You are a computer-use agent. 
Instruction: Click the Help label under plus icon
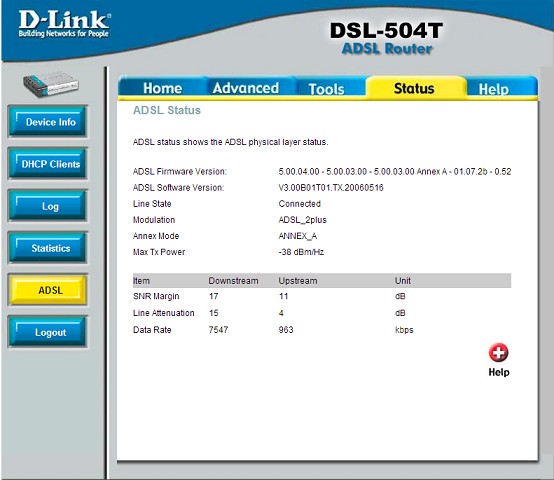point(499,372)
